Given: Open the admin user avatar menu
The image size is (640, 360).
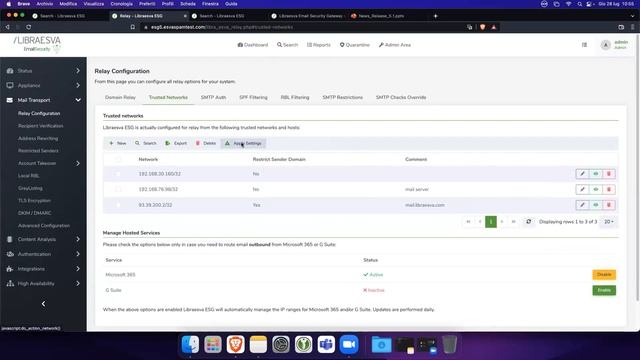Looking at the screenshot, I should [x=606, y=45].
